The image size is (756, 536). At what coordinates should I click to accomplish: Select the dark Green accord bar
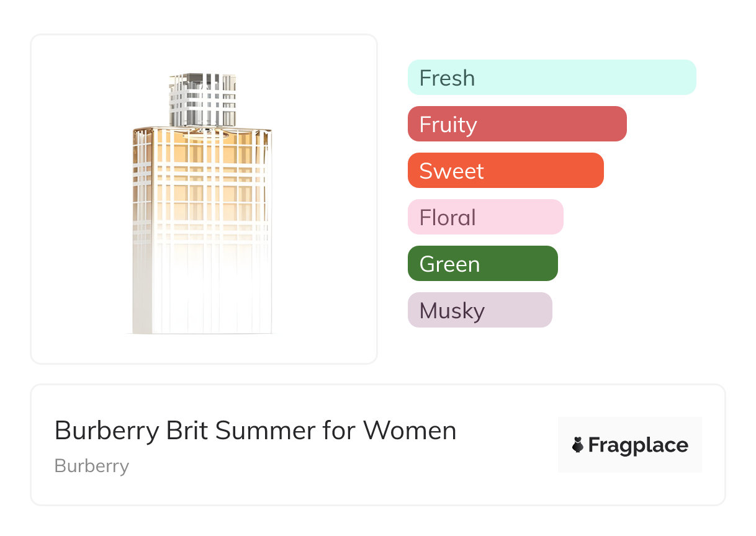(x=482, y=264)
